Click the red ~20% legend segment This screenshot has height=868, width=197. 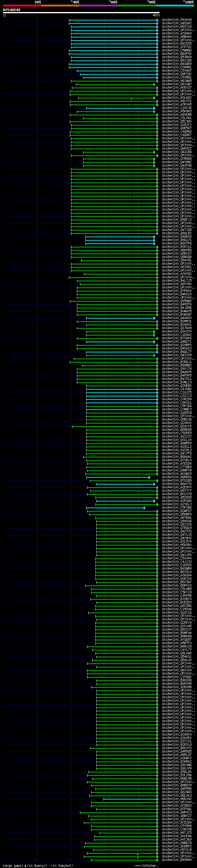22,6
